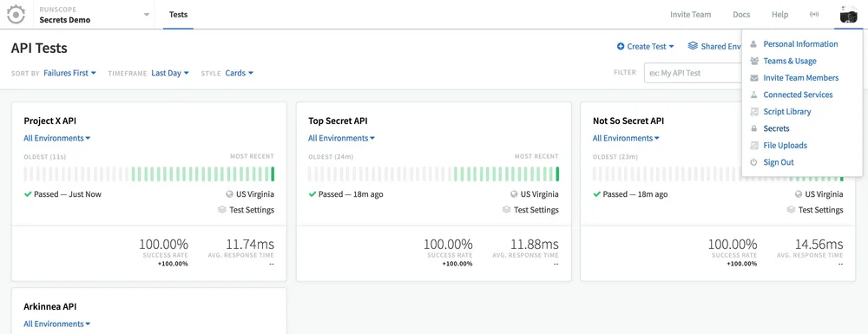Expand All Environments on Project X API card
Image resolution: width=868 pixels, height=334 pixels.
point(57,138)
